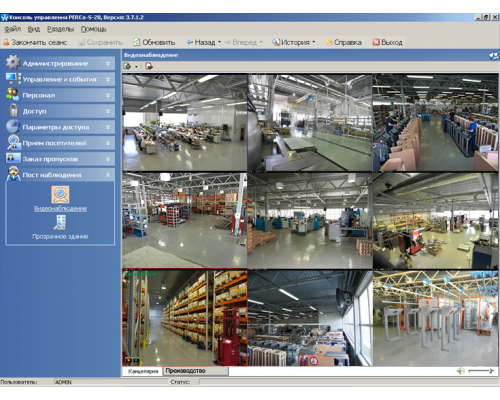Screen dimensions: 500x400
Task: Click the camera layout toolbar icon
Action: [127, 66]
